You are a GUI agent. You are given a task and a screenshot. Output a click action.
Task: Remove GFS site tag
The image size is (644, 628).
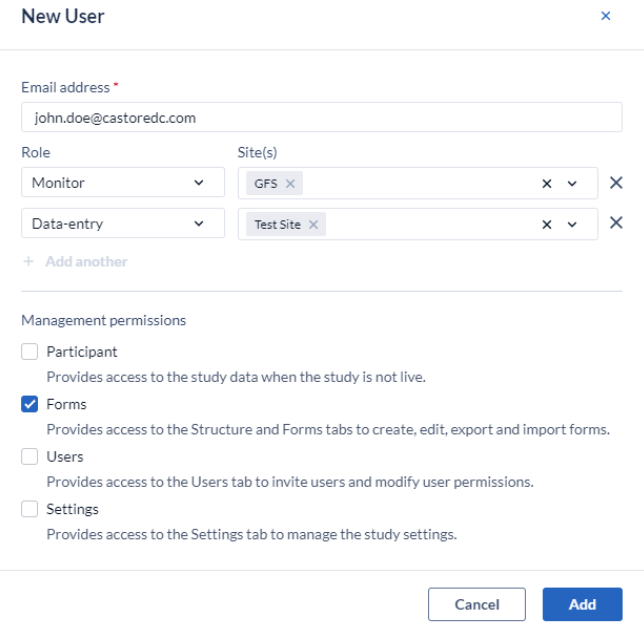click(x=290, y=183)
